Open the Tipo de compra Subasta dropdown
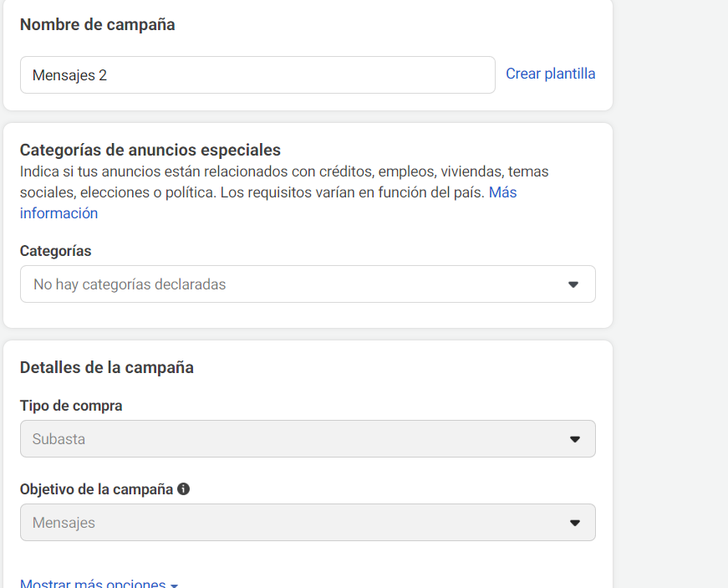 pos(308,439)
